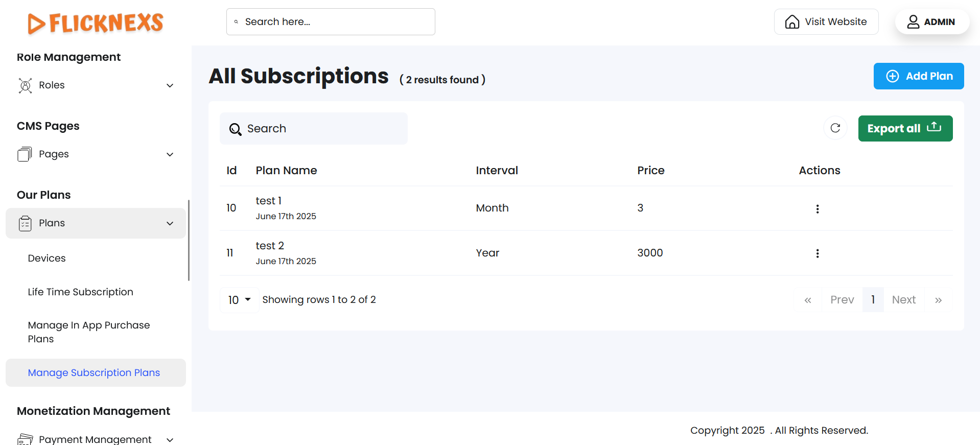Click the Roles icon in sidebar

coord(25,85)
